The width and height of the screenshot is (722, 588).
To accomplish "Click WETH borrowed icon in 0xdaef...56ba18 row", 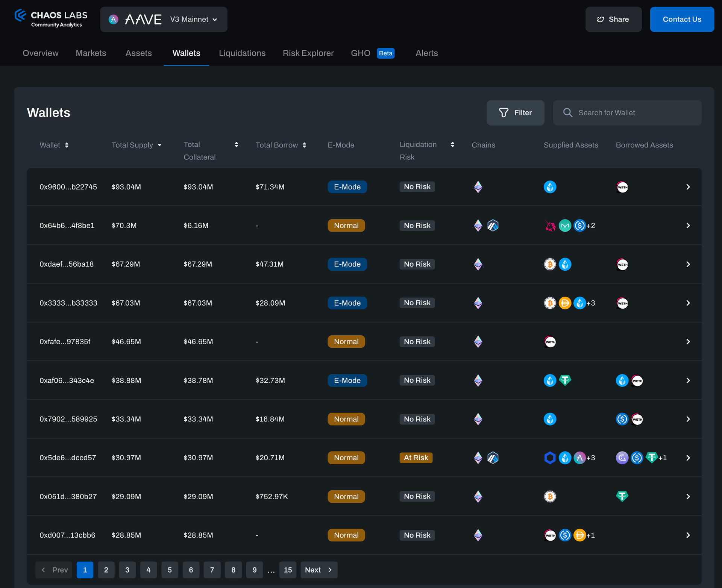I will point(622,264).
